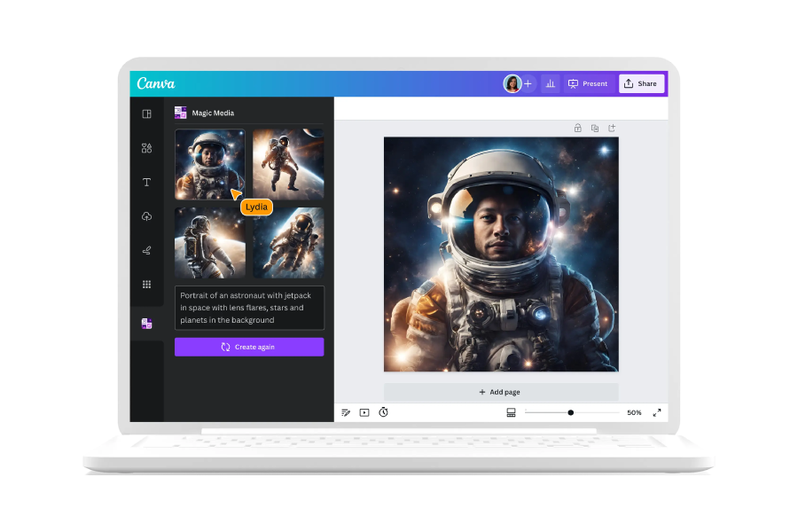Click the 50% zoom level
Screen dimensions: 798x532
(634, 412)
